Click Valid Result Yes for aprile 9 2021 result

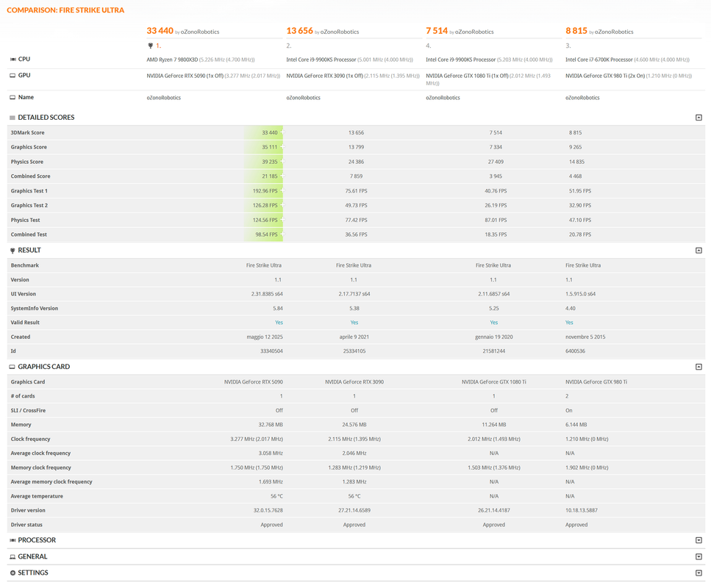point(354,323)
